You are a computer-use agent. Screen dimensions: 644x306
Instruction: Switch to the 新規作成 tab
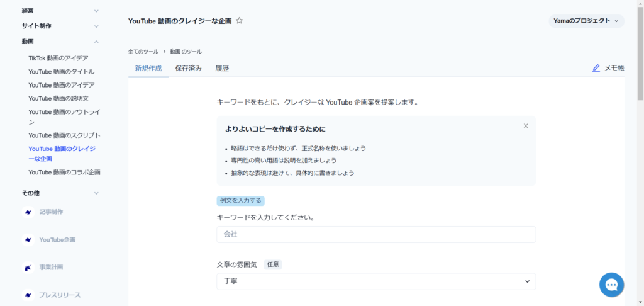(148, 68)
